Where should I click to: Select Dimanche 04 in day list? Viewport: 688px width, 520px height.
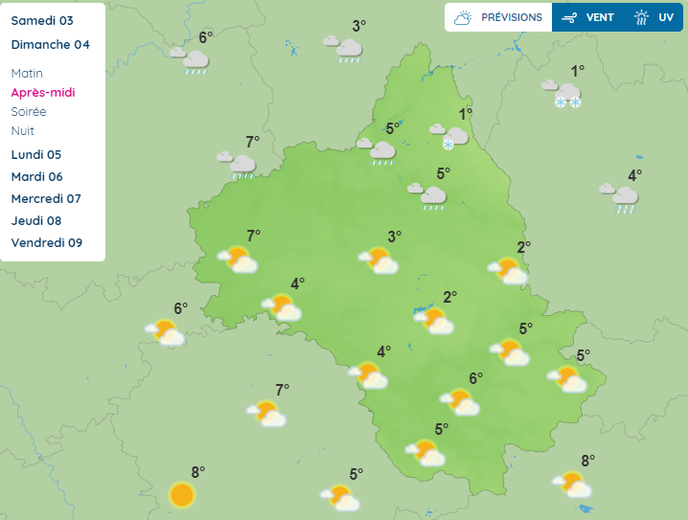coord(50,45)
